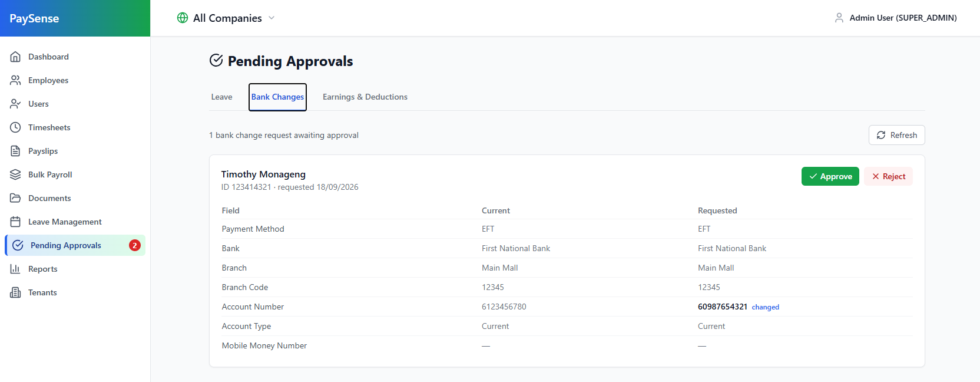Viewport: 980px width, 382px height.
Task: Click the Tenants building icon
Action: 15,292
